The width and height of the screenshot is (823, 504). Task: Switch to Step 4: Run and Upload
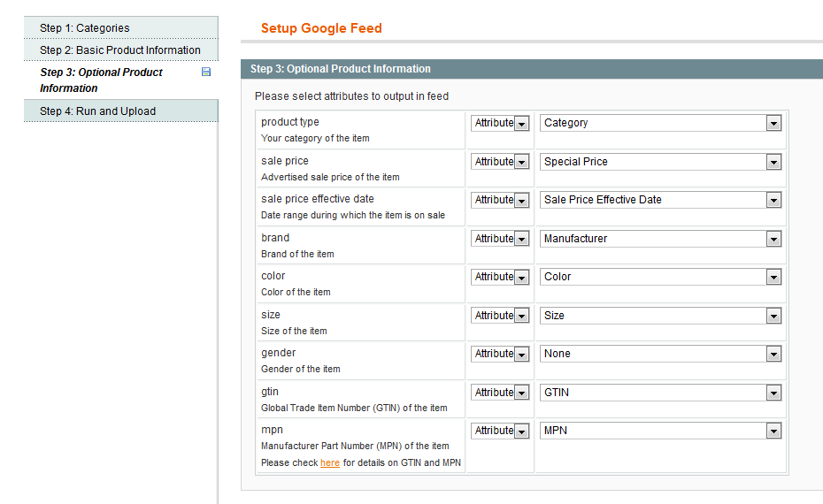coord(97,111)
